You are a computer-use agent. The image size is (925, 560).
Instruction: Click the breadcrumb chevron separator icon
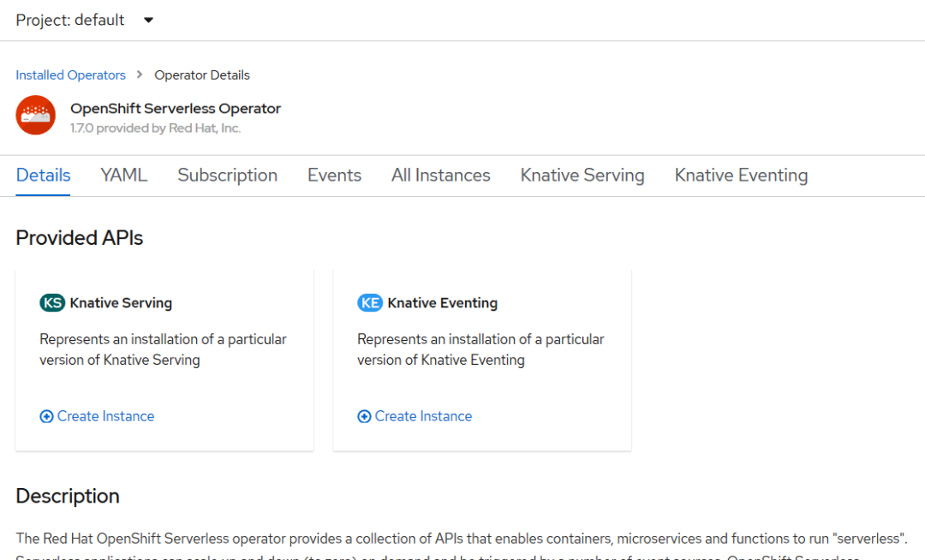[140, 74]
